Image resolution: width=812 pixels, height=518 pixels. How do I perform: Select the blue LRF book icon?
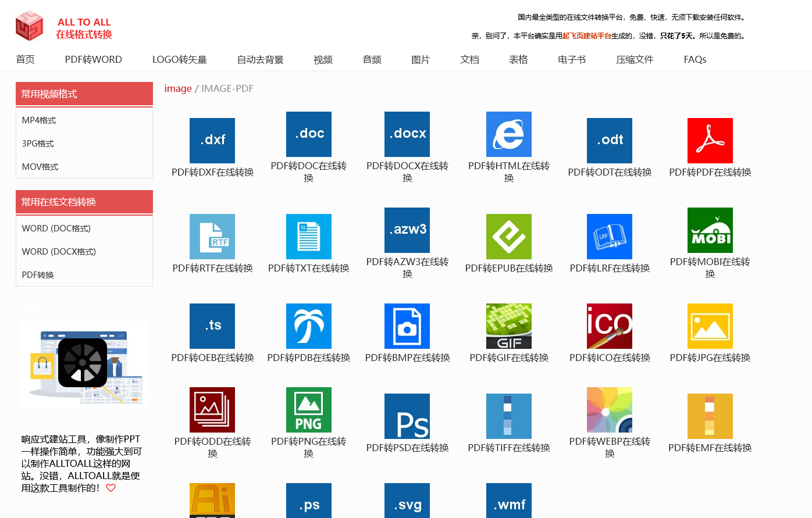coord(609,236)
